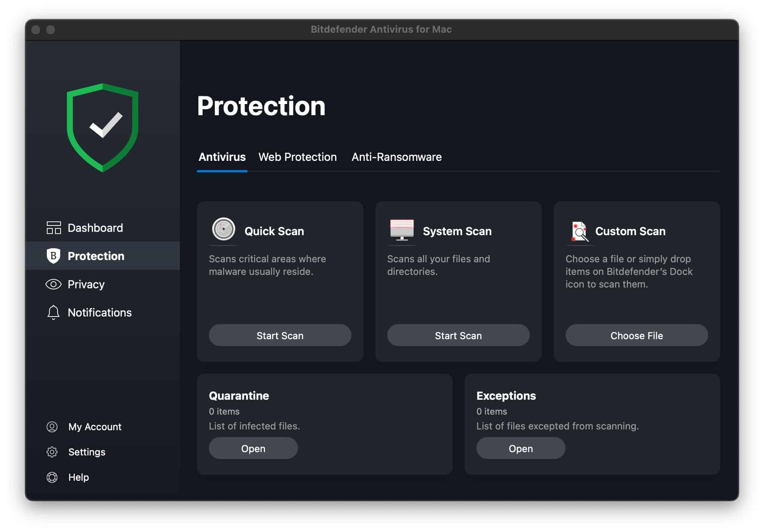Screen dimensions: 764x532
Task: Open the Dashboard section
Action: click(103, 228)
